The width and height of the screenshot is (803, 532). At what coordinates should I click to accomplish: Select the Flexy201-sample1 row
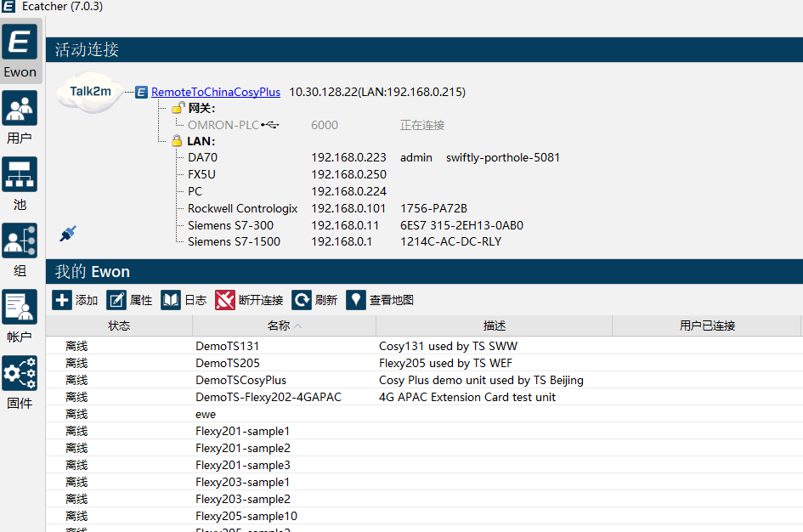click(424, 431)
